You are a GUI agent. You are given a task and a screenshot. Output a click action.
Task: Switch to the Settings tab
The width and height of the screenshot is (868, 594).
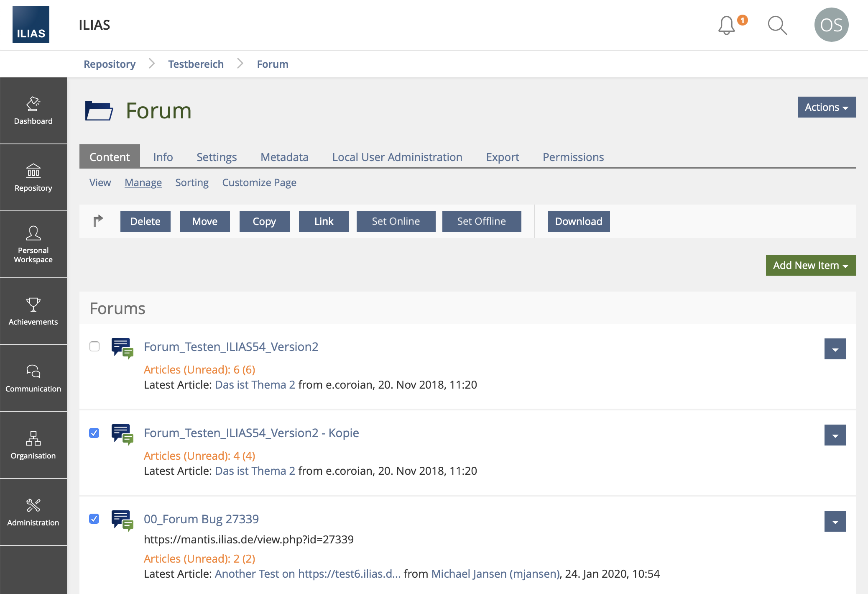click(x=217, y=157)
